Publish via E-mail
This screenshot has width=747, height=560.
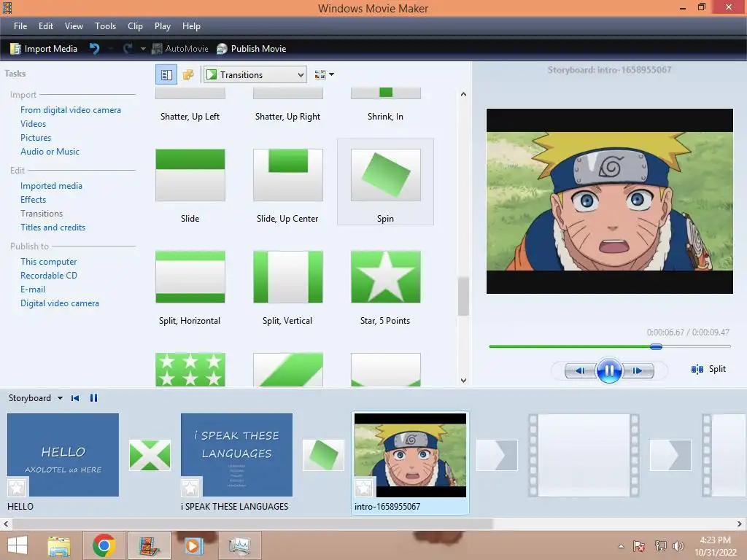coord(33,289)
